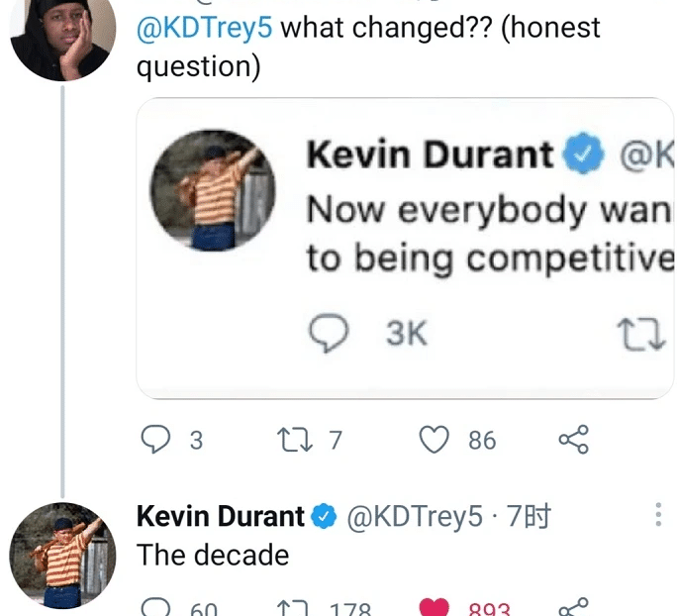Screen dimensions: 678x616
Task: Click the retweet icon inside the quoted tweet
Action: tap(634, 334)
